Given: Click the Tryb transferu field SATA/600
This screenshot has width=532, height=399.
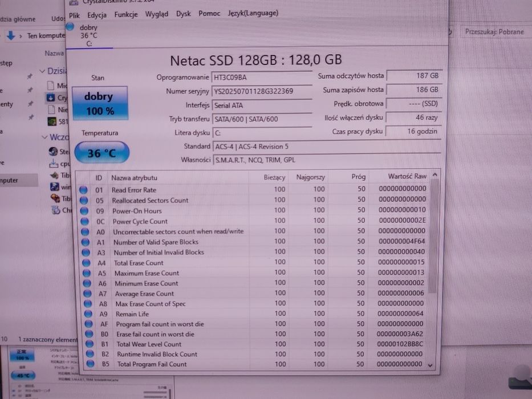Looking at the screenshot, I should click(262, 120).
